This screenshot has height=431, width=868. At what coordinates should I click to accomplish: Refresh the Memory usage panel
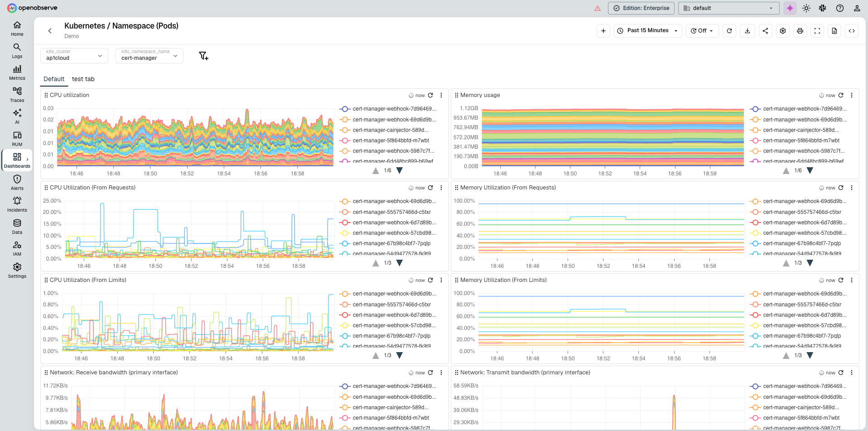click(x=841, y=95)
